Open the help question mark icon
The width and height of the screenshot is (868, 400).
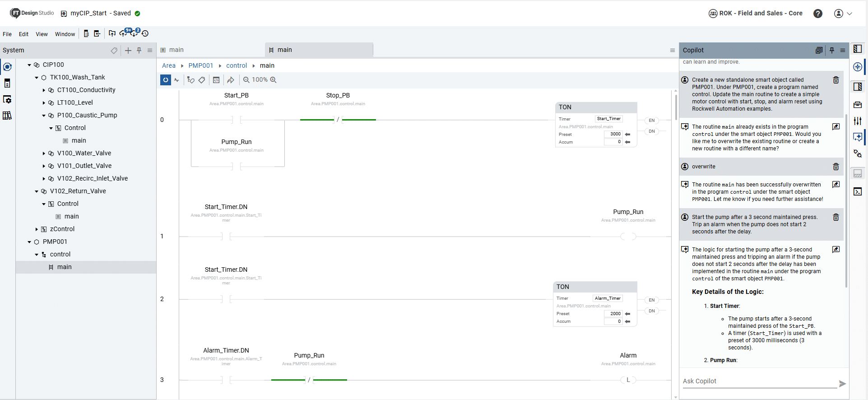(x=817, y=14)
